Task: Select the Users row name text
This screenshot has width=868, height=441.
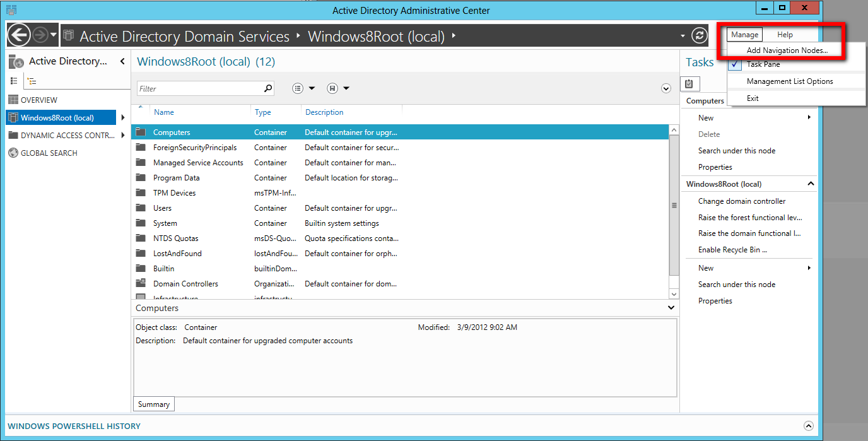Action: click(x=162, y=208)
